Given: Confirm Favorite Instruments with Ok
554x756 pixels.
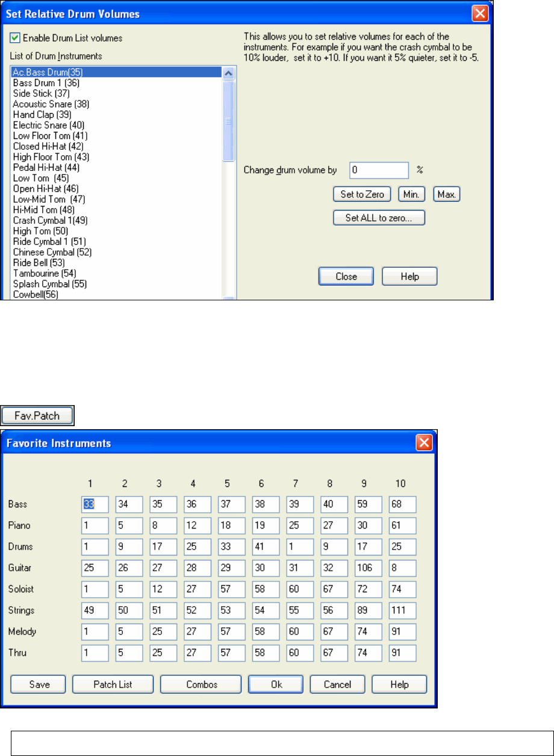Looking at the screenshot, I should [x=276, y=684].
